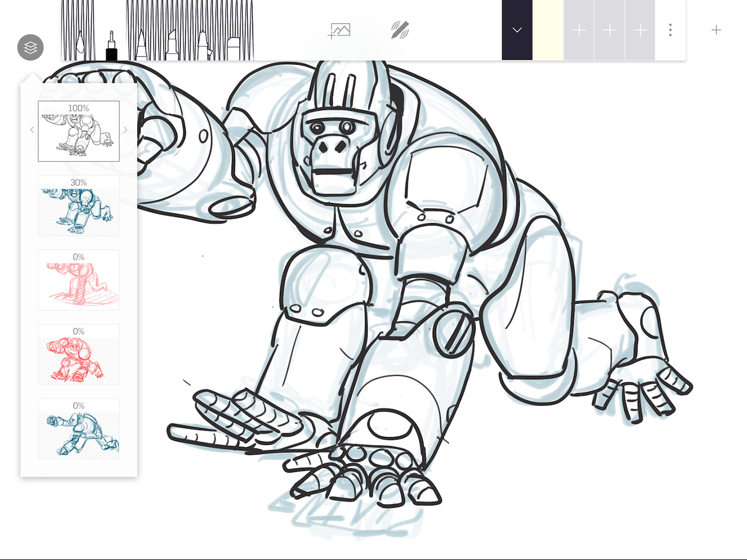Screen dimensions: 747x560
Task: Close the layers panel with the layers button
Action: tap(30, 48)
